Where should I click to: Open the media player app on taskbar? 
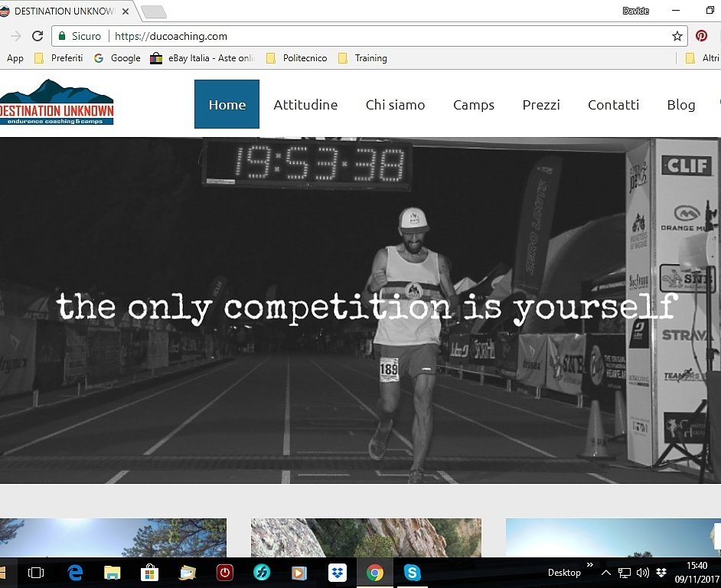pos(299,573)
